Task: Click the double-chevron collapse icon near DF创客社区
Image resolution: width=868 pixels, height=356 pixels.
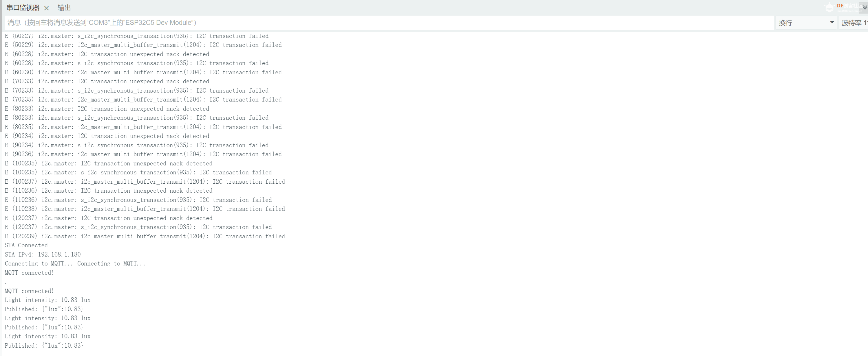Action: pos(864,8)
